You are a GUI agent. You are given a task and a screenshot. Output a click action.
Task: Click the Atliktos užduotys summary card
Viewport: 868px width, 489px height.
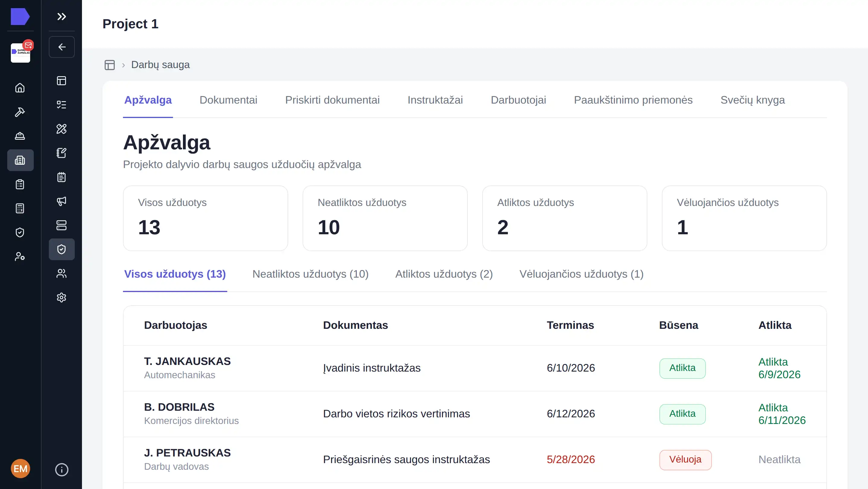565,218
